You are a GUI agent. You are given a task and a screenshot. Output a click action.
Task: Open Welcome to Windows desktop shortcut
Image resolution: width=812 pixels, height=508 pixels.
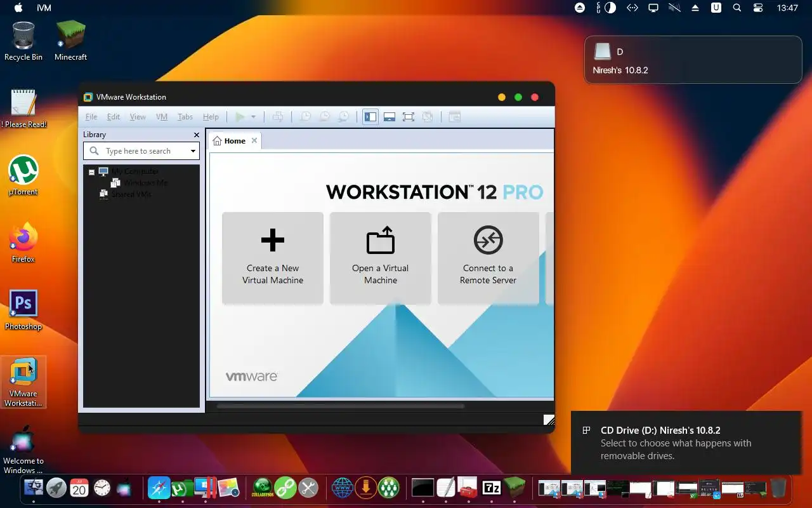(23, 450)
